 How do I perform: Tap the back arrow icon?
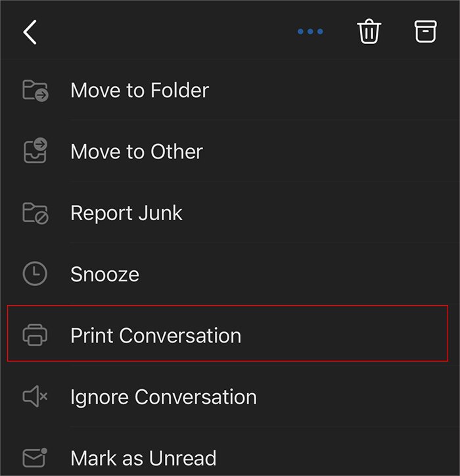click(x=30, y=32)
